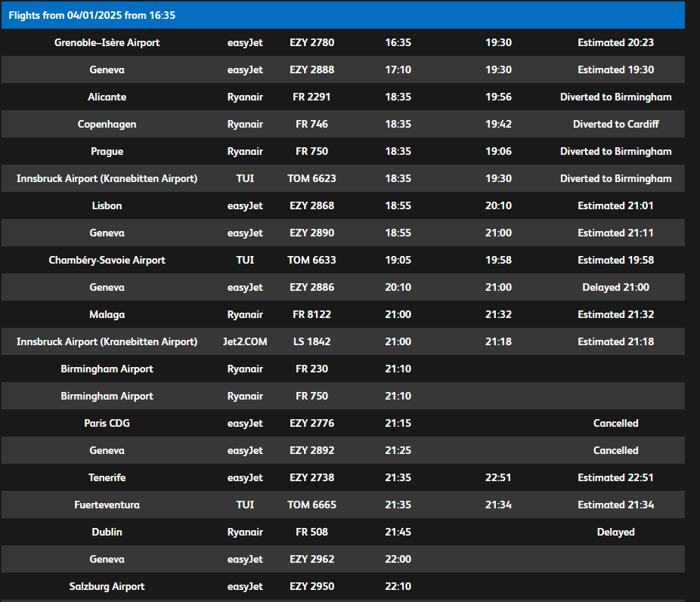Click status 'Delayed 21:00'
The image size is (700, 602).
(615, 287)
